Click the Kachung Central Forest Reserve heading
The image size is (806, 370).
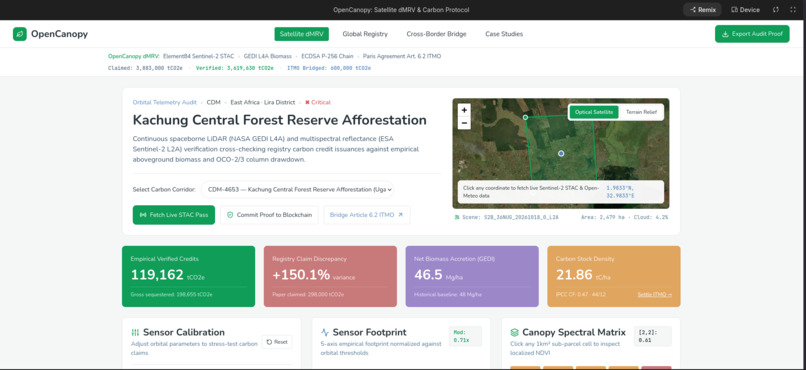(x=280, y=120)
